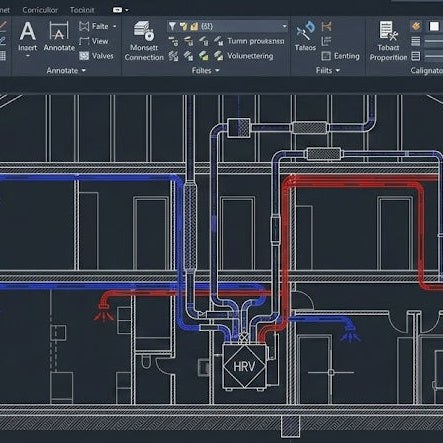Toggle the funnel filter icon in layer box
The height and width of the screenshot is (443, 443).
[172, 26]
